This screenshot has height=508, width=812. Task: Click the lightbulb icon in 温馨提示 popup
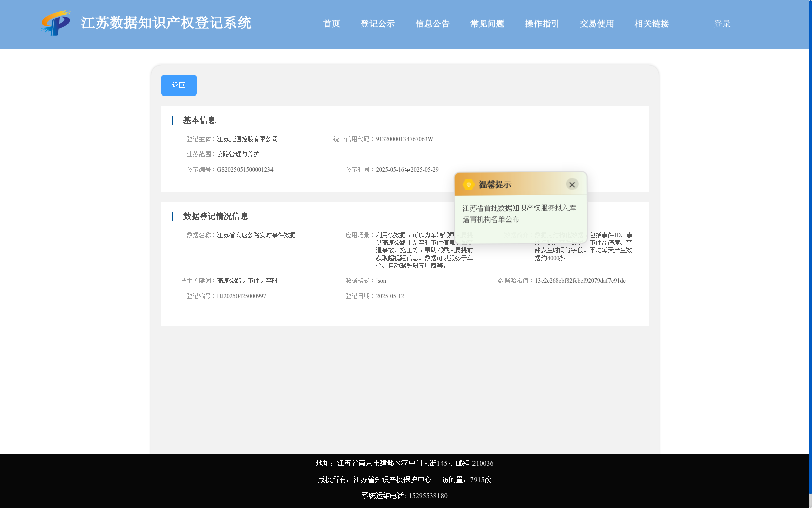469,184
